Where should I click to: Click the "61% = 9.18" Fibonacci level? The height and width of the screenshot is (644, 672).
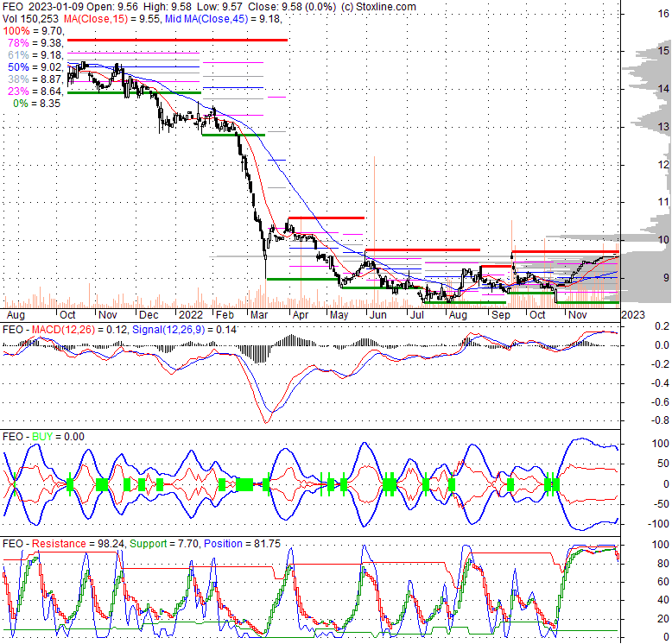(x=35, y=54)
